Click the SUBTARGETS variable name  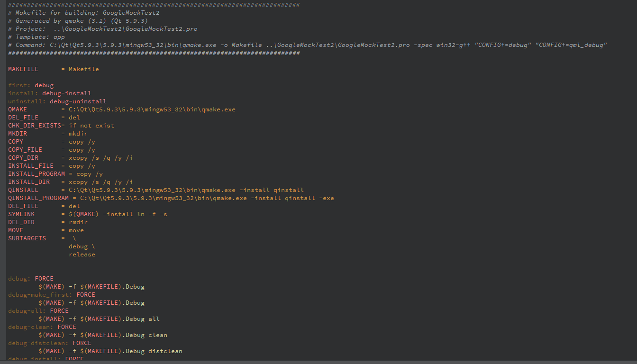[x=27, y=238]
